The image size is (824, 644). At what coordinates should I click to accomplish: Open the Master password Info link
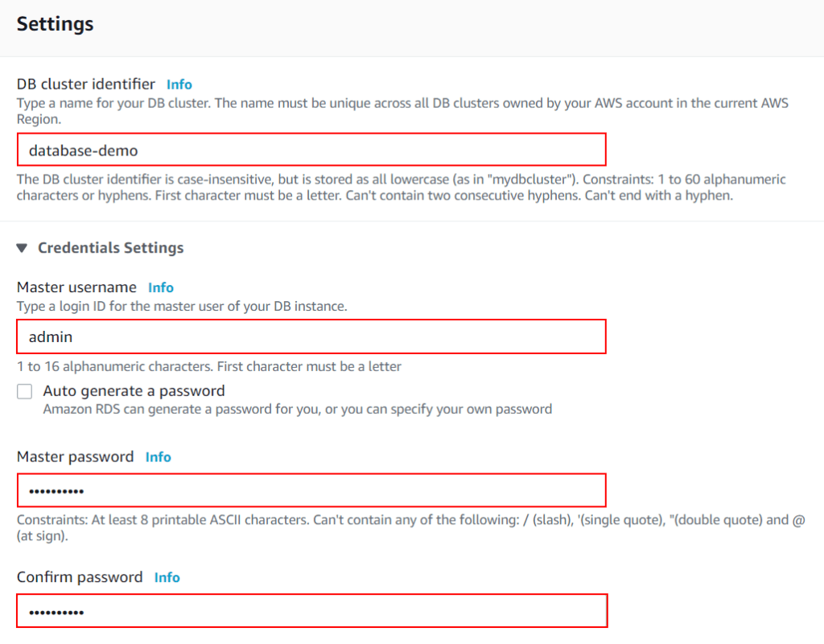point(158,456)
